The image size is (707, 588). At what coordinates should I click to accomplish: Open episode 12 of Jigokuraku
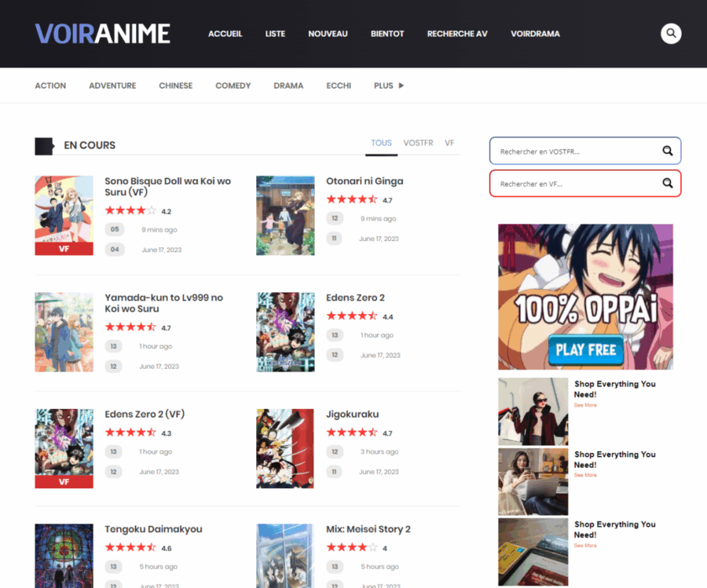[x=335, y=451]
